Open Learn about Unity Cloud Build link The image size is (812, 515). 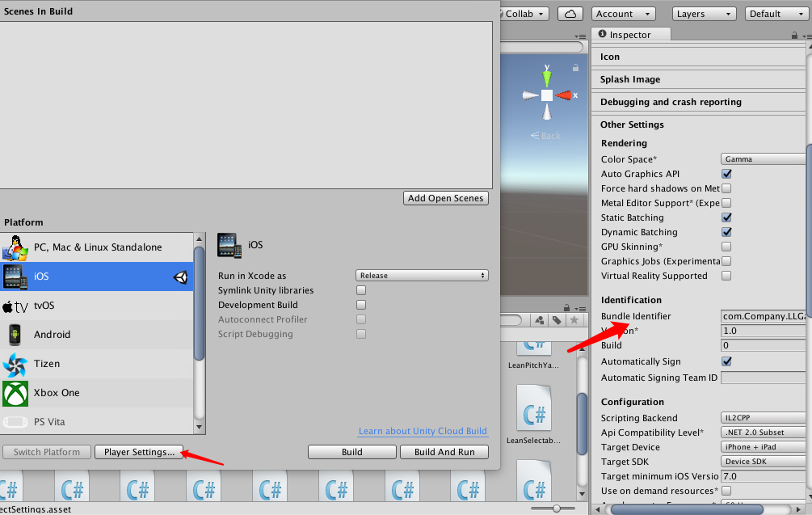click(423, 431)
